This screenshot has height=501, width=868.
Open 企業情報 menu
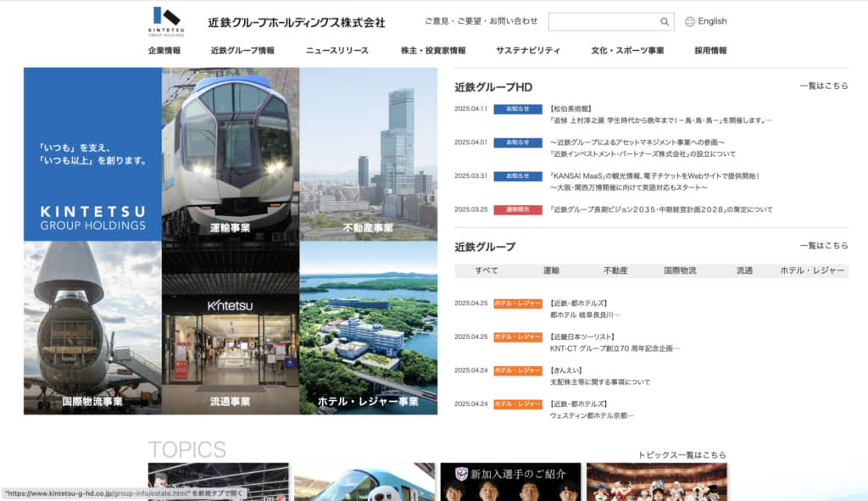[164, 50]
